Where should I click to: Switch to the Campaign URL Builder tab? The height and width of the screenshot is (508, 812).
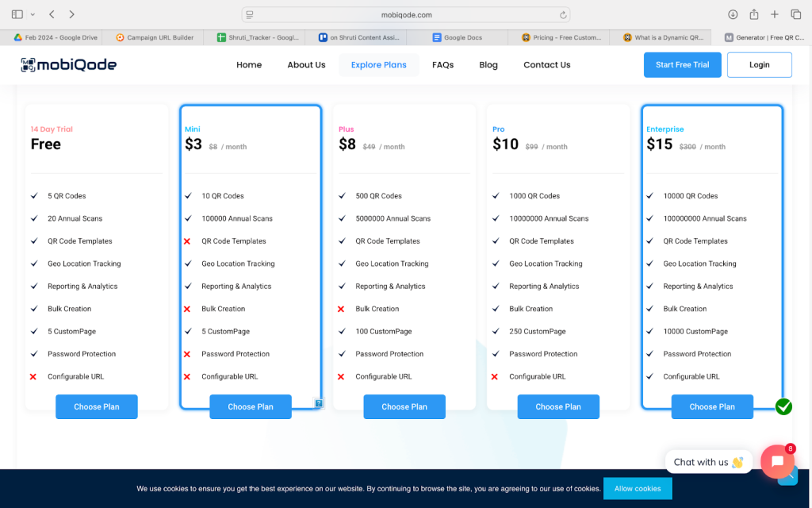coord(155,37)
